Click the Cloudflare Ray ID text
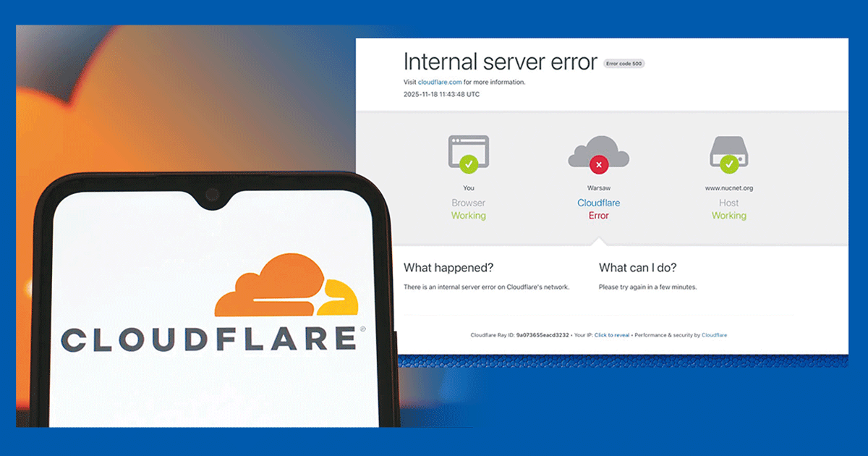The height and width of the screenshot is (456, 868). [519, 335]
